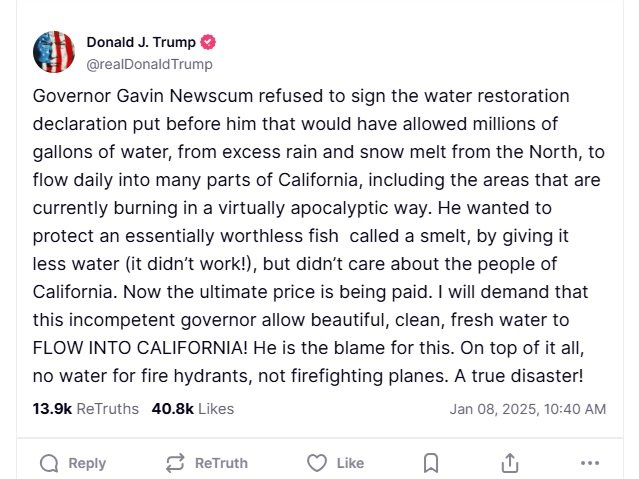Open the share post icon
Screen dimensions: 639x479
coord(510,463)
